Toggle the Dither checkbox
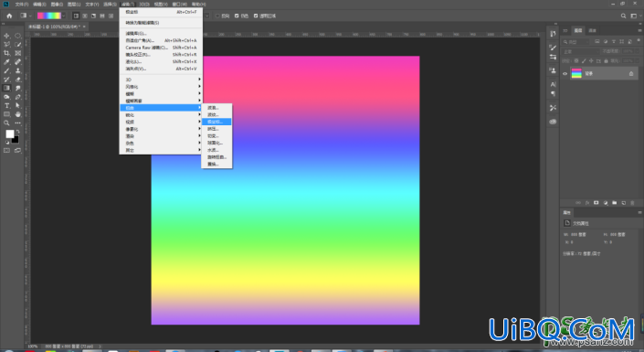 coord(237,16)
